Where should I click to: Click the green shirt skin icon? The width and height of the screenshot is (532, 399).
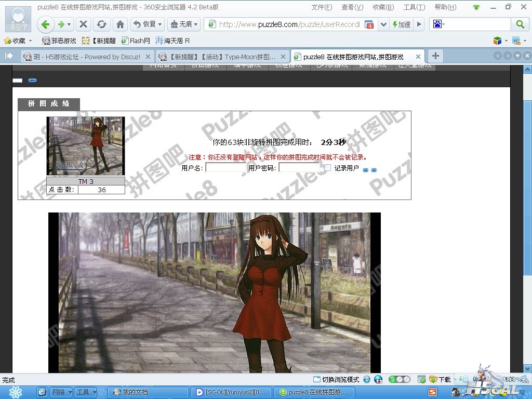476,7
